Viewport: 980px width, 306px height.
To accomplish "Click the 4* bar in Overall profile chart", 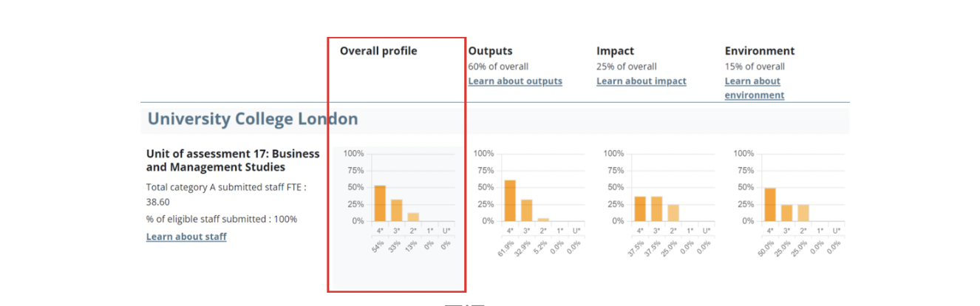I will (380, 203).
